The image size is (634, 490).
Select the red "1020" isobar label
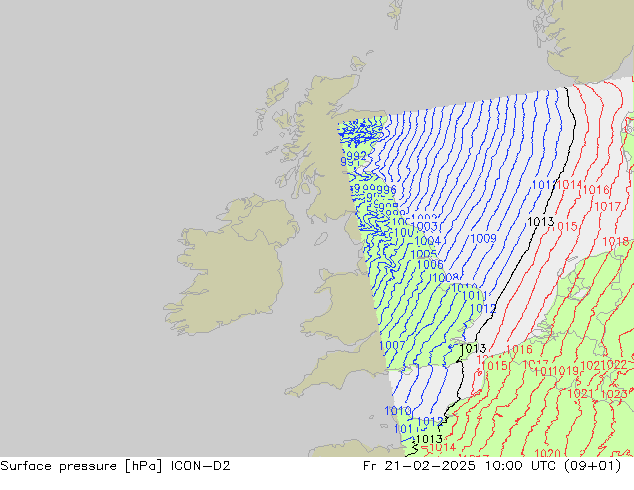pyautogui.click(x=547, y=453)
